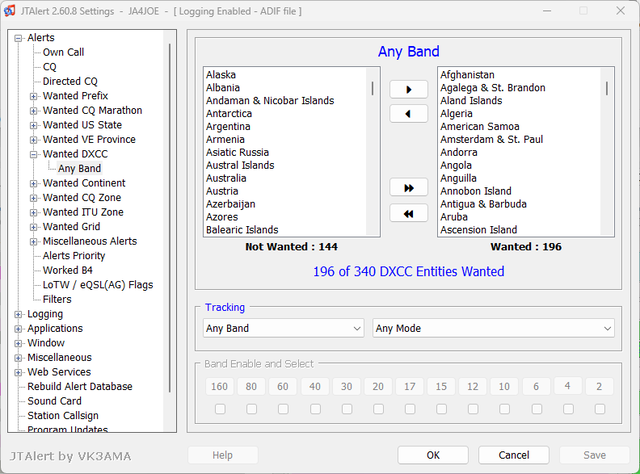Open the Station Callsign settings
Screen dimensions: 640x474
tap(63, 416)
